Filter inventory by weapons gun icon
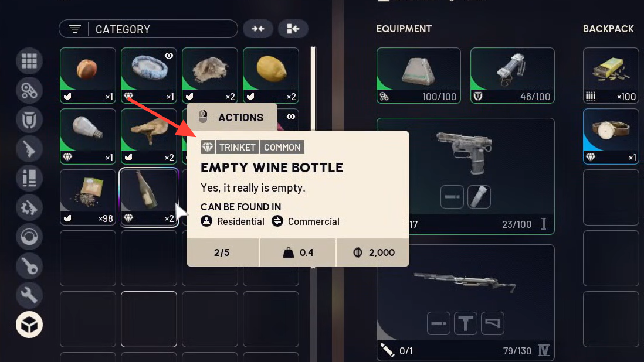The height and width of the screenshot is (362, 644). (x=29, y=149)
